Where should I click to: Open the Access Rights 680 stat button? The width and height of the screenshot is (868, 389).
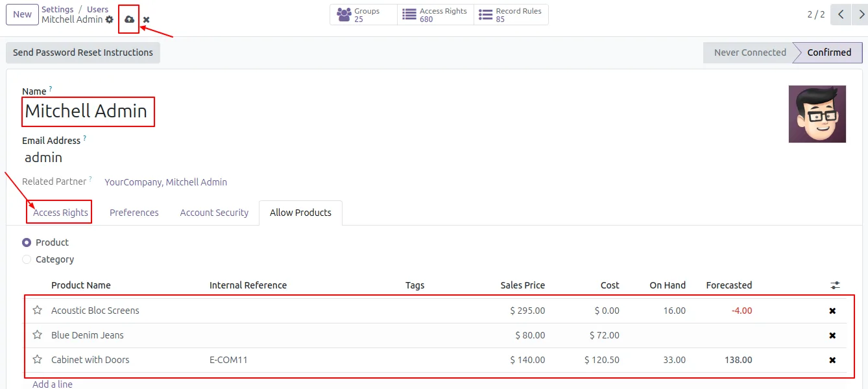[435, 15]
